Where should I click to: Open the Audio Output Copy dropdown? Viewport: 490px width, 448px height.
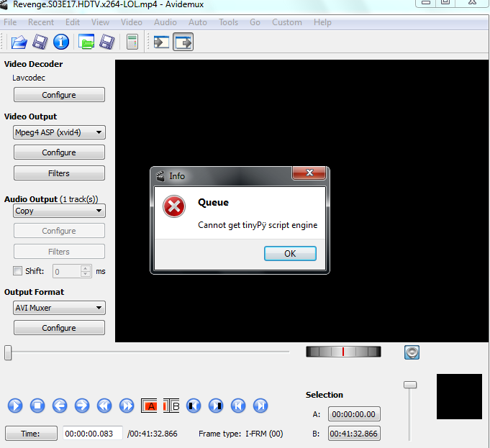[59, 211]
